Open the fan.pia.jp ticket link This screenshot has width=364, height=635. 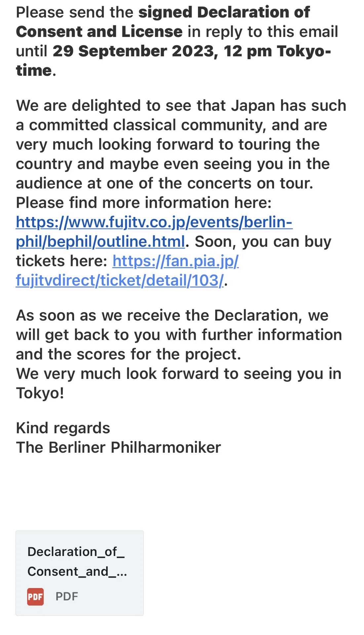pos(127,271)
